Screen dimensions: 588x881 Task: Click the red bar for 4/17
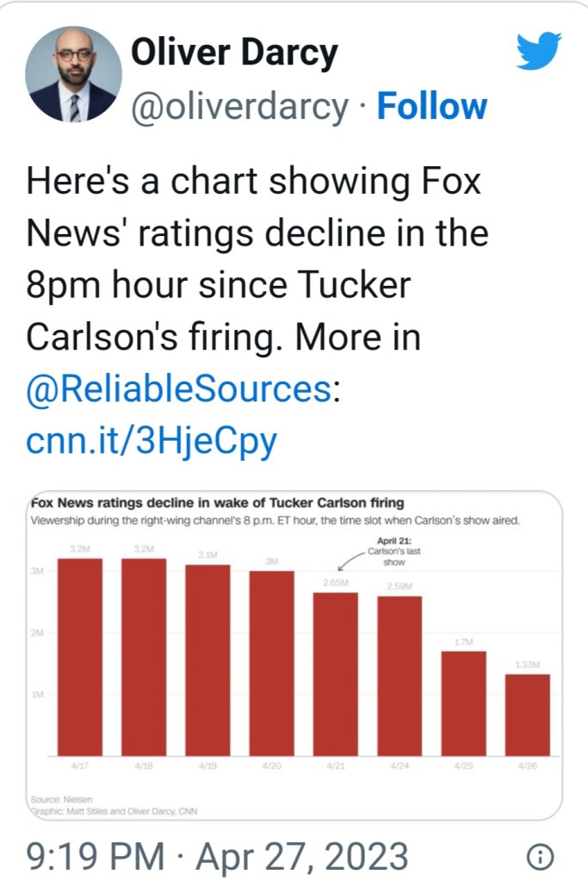80,657
